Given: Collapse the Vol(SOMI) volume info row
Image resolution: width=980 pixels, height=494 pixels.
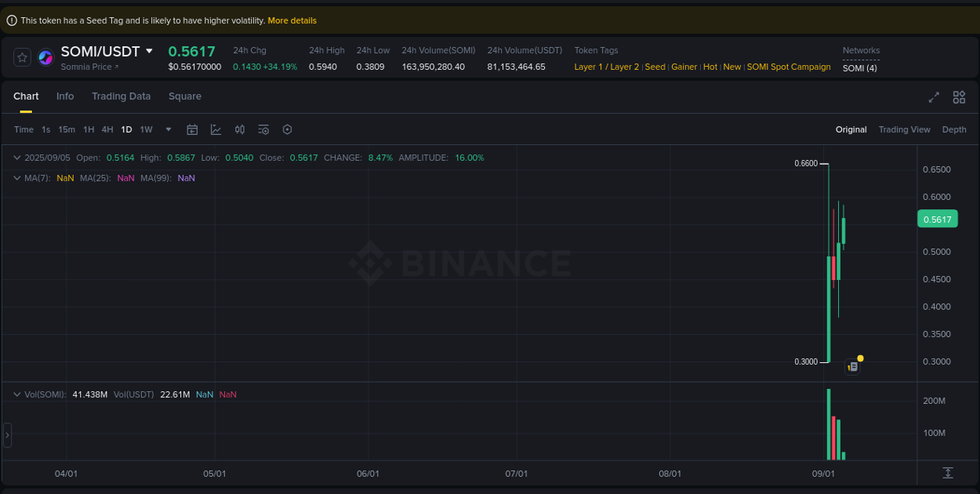Looking at the screenshot, I should [x=16, y=394].
